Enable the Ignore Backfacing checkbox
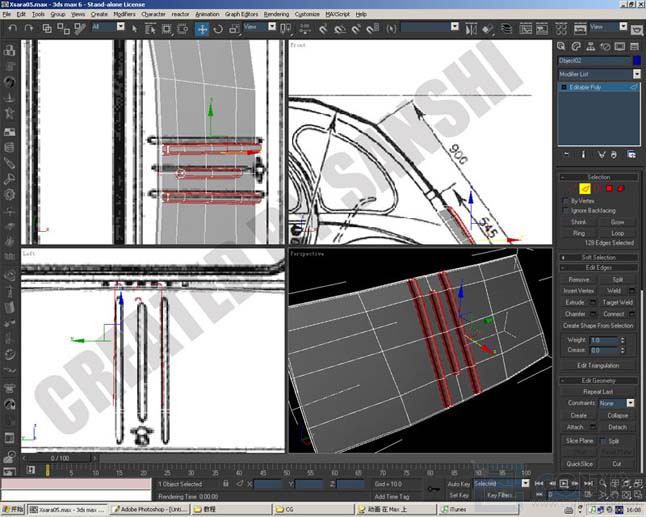Image resolution: width=646 pixels, height=517 pixels. click(566, 211)
